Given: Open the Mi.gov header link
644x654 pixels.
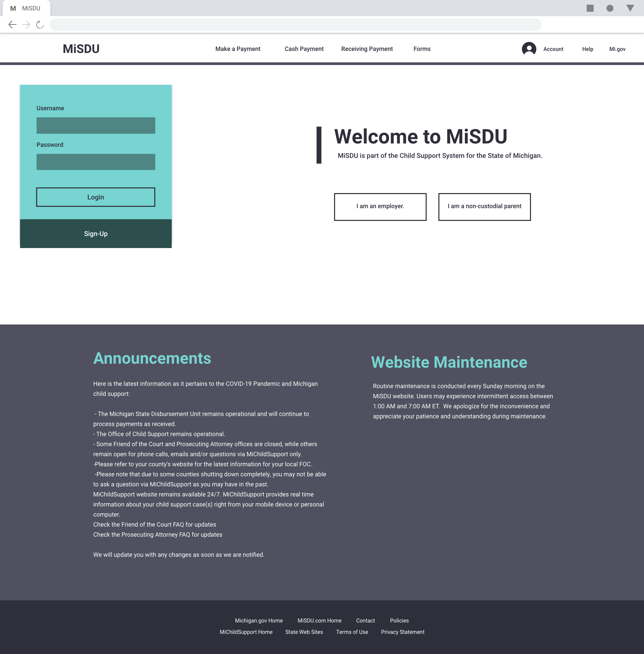Looking at the screenshot, I should 617,49.
